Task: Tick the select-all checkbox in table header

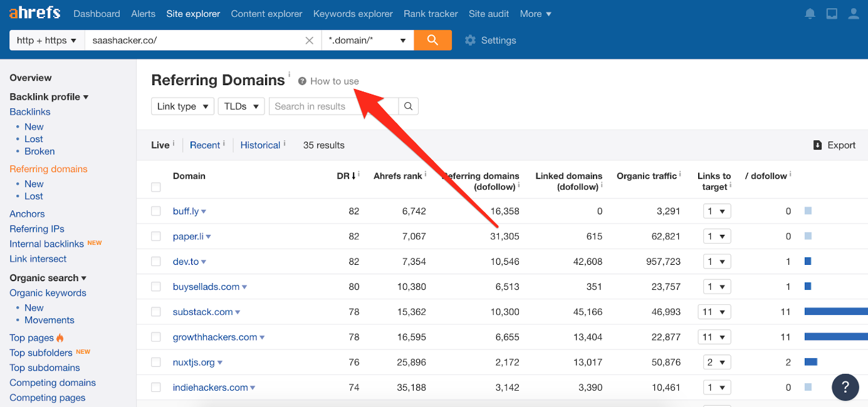Action: tap(156, 187)
